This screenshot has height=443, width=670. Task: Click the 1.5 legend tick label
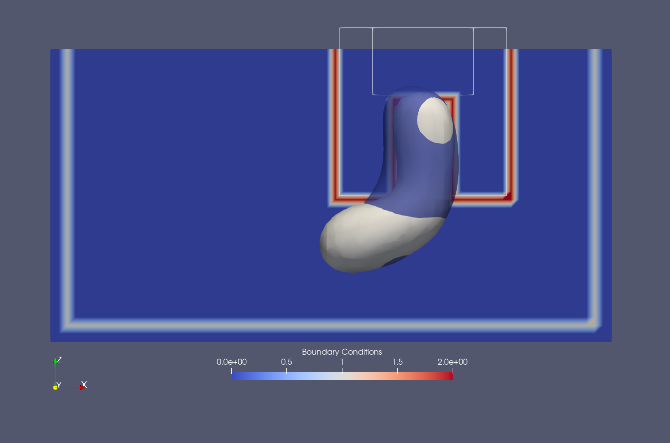click(x=397, y=362)
